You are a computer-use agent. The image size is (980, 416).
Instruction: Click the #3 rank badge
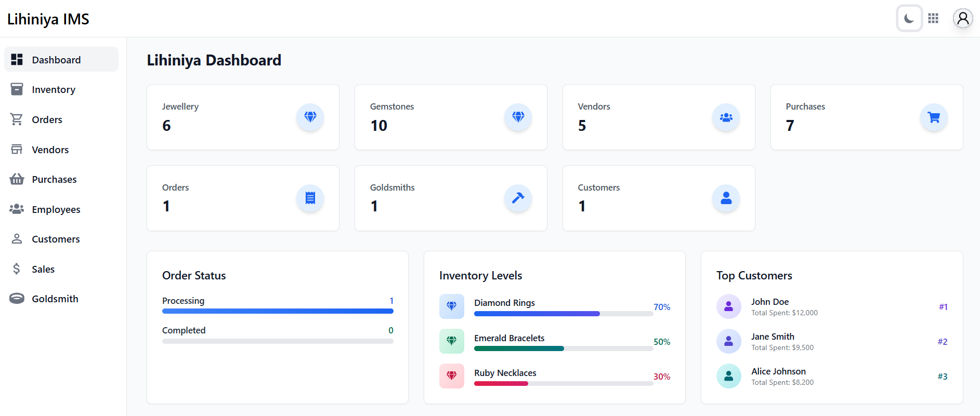[943, 377]
